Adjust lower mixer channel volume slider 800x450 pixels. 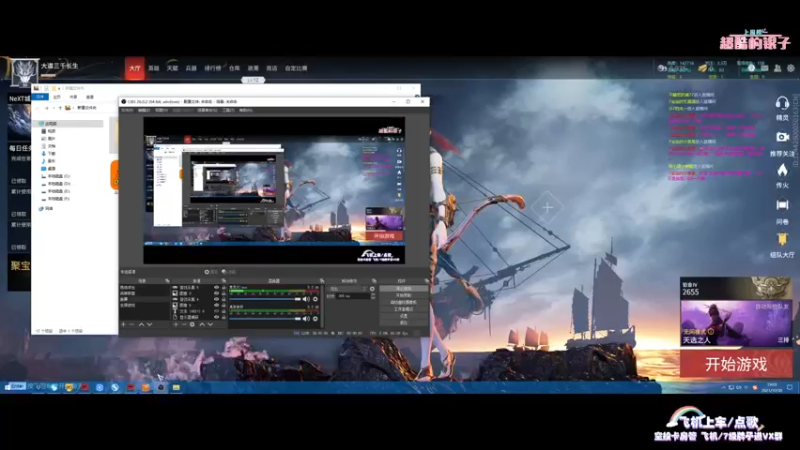tap(265, 319)
